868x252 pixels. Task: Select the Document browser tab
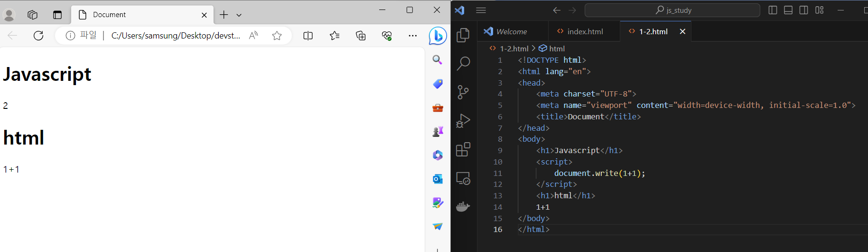tap(142, 15)
